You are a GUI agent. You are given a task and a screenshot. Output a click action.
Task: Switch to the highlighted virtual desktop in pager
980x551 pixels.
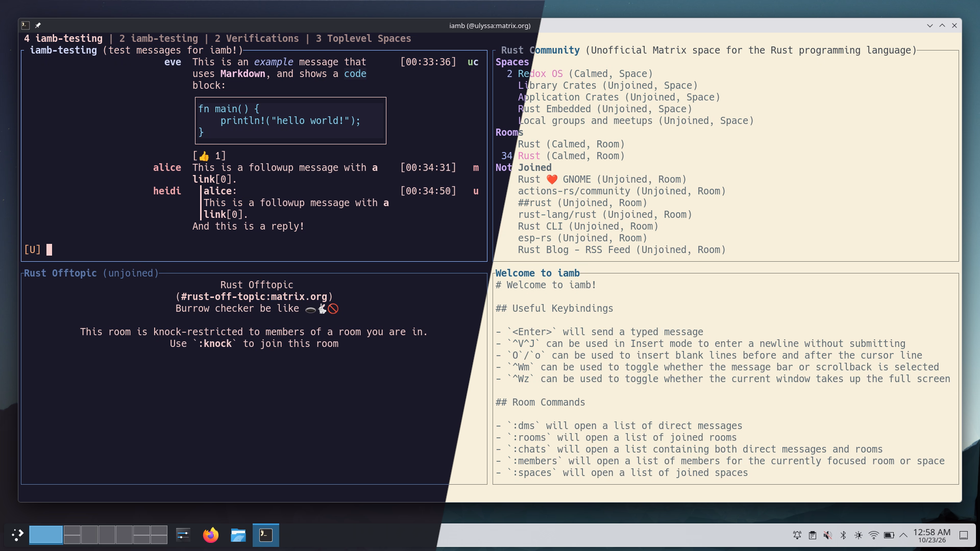pos(46,535)
